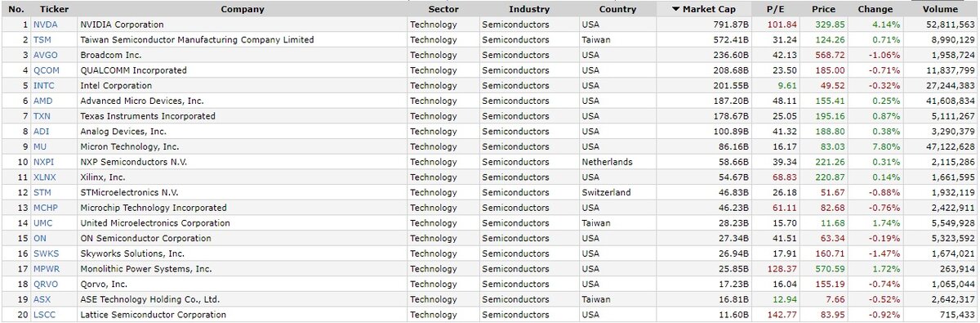This screenshot has width=980, height=323.
Task: Click the Company column header
Action: click(243, 9)
